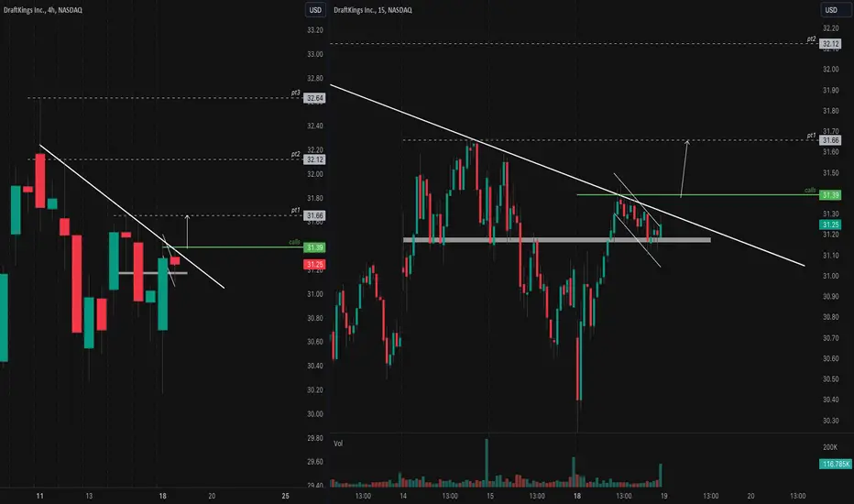
Task: Click 30.00 on 4h price axis
Action: 315,413
